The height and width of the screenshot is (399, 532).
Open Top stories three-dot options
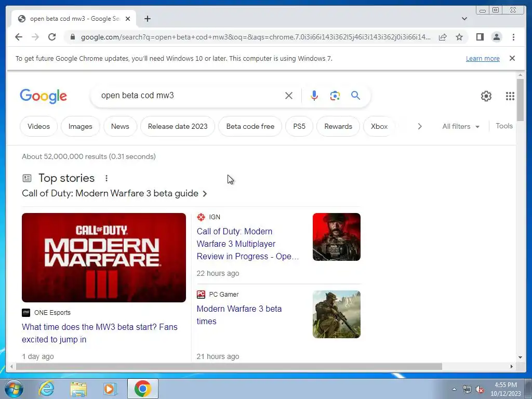[106, 178]
